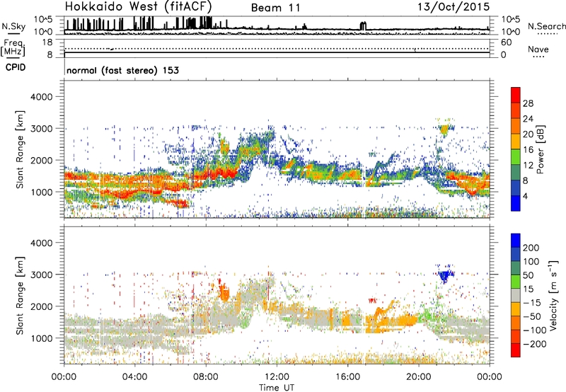Screen dimensions: 566x392
Task: Click the '60' label on the Nave axis
Action: [506, 42]
